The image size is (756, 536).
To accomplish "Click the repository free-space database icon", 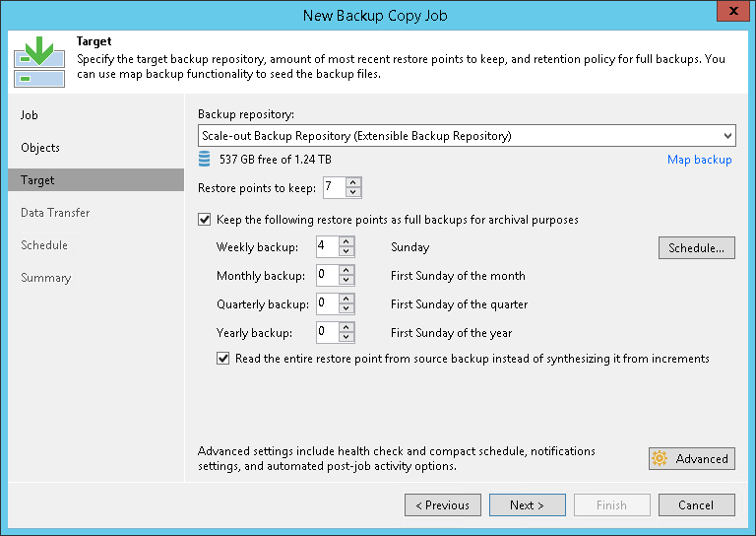I will point(205,159).
